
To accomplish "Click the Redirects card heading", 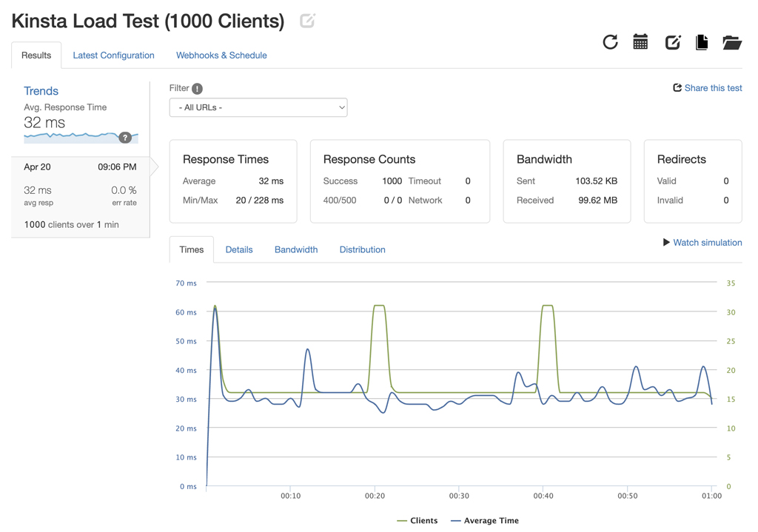I will pyautogui.click(x=681, y=160).
